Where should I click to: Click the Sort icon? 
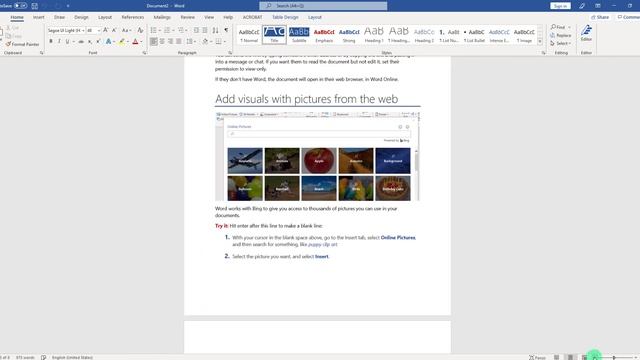point(216,30)
